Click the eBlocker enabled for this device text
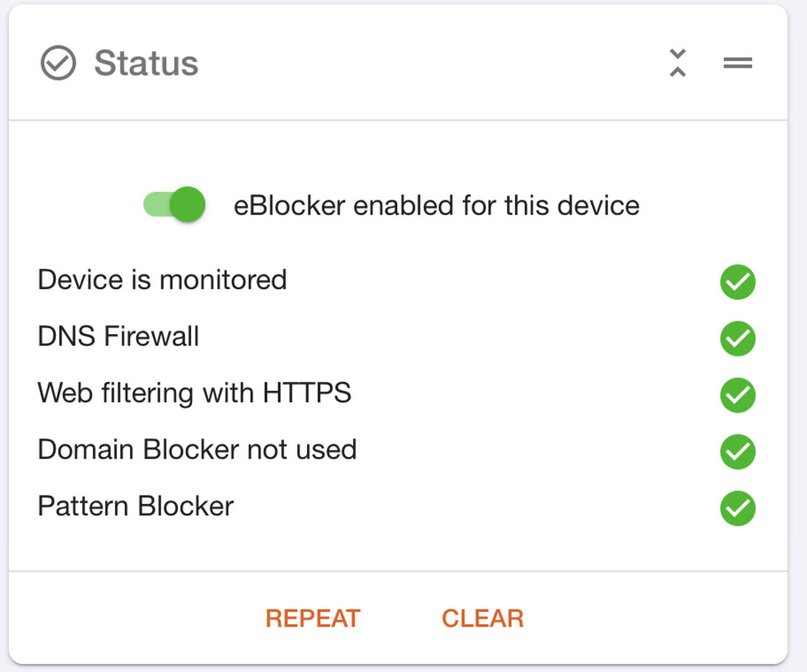The image size is (807, 672). click(437, 205)
